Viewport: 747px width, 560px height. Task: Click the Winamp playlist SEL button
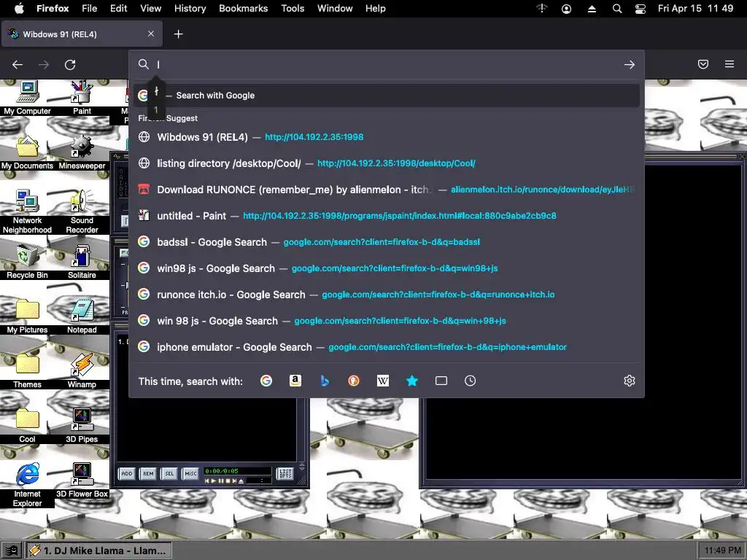[169, 473]
